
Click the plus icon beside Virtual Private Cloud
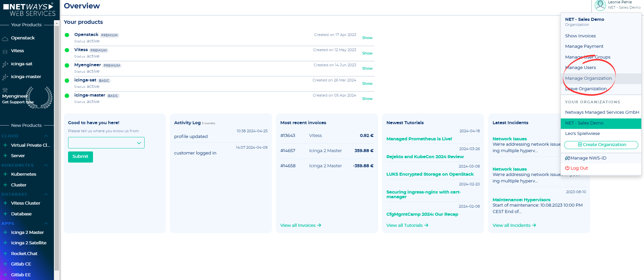click(x=5, y=145)
